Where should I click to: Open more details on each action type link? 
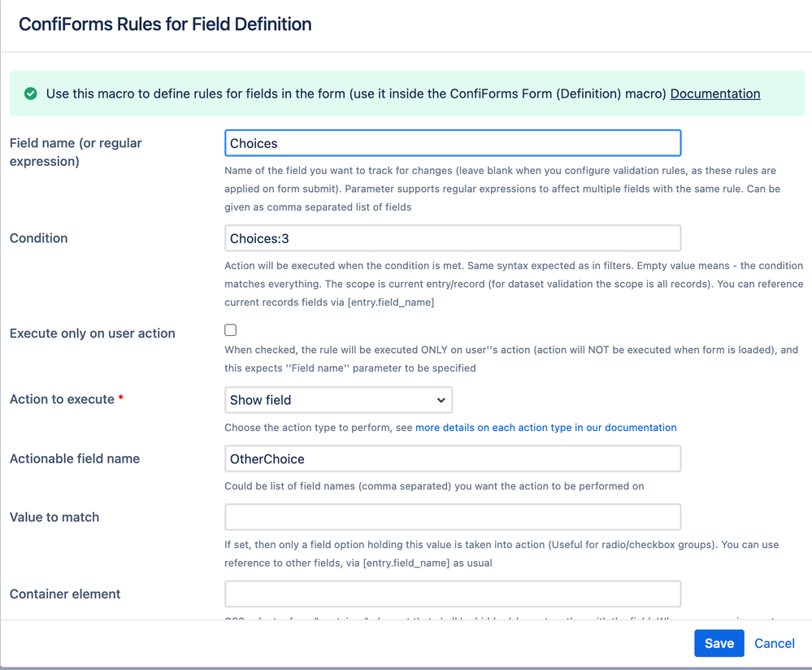tap(546, 428)
